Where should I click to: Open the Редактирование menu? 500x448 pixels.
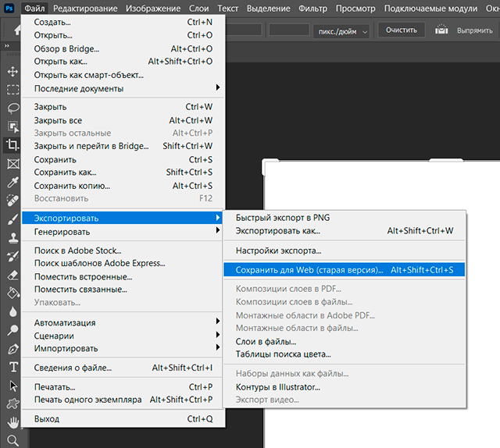85,9
